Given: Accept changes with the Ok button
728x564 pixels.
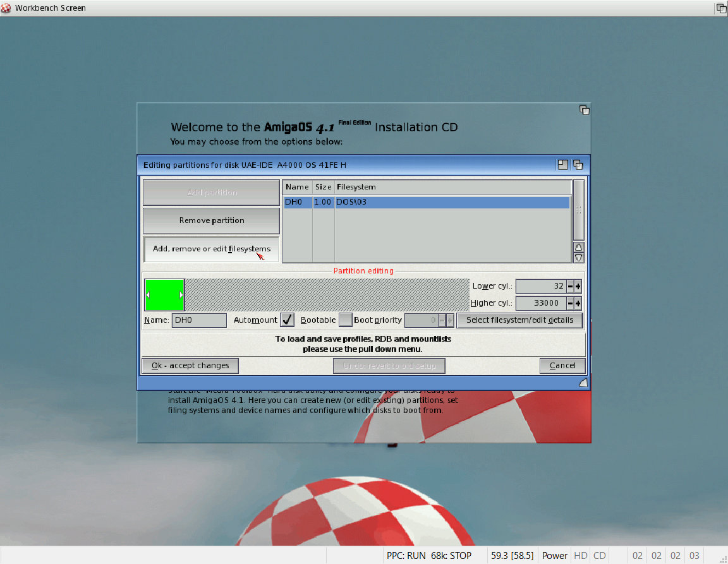Looking at the screenshot, I should point(190,366).
